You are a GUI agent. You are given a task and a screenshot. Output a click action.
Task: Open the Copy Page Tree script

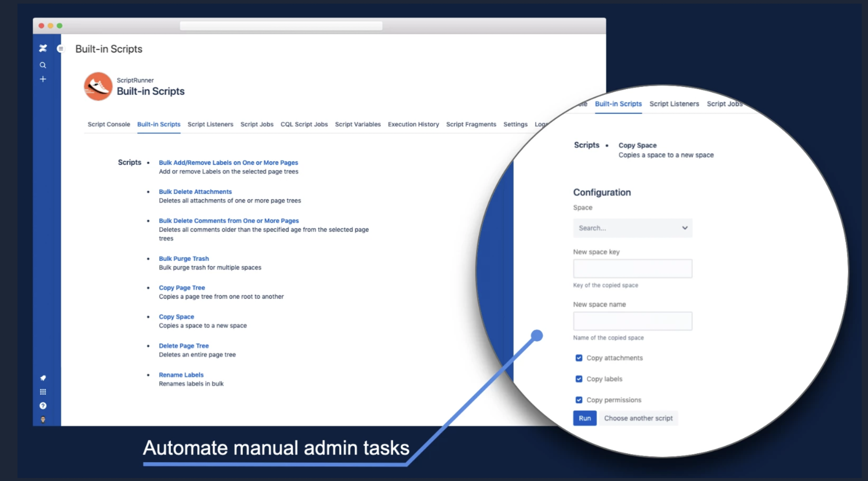click(182, 288)
